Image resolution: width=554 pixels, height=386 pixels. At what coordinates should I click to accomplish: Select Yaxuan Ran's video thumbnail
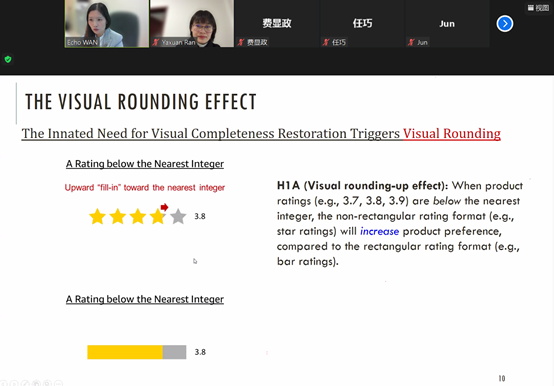192,23
